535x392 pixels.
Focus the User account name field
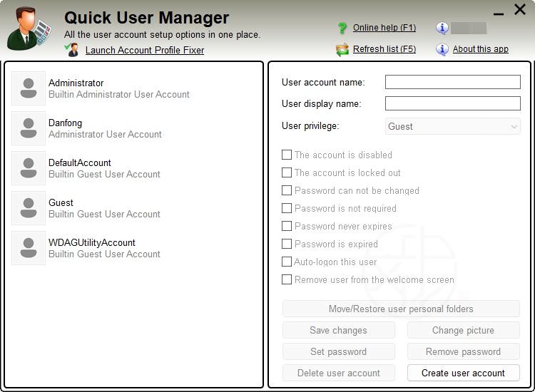[x=452, y=82]
